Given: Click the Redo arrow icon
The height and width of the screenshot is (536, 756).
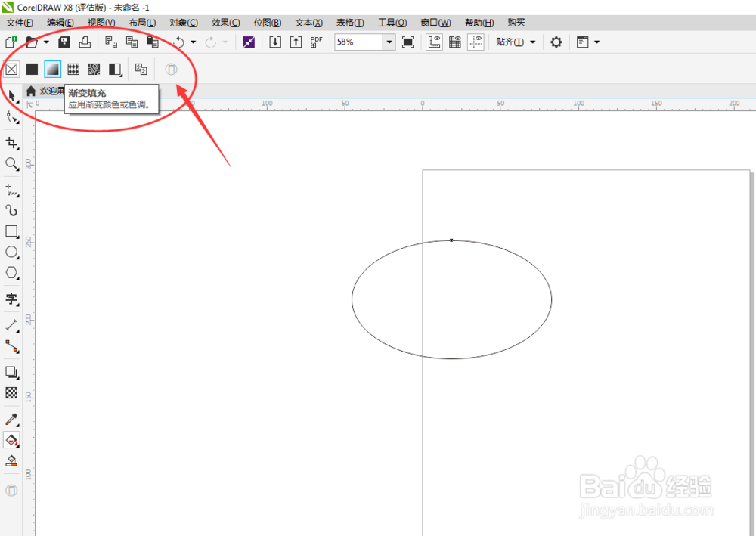Looking at the screenshot, I should pos(210,42).
